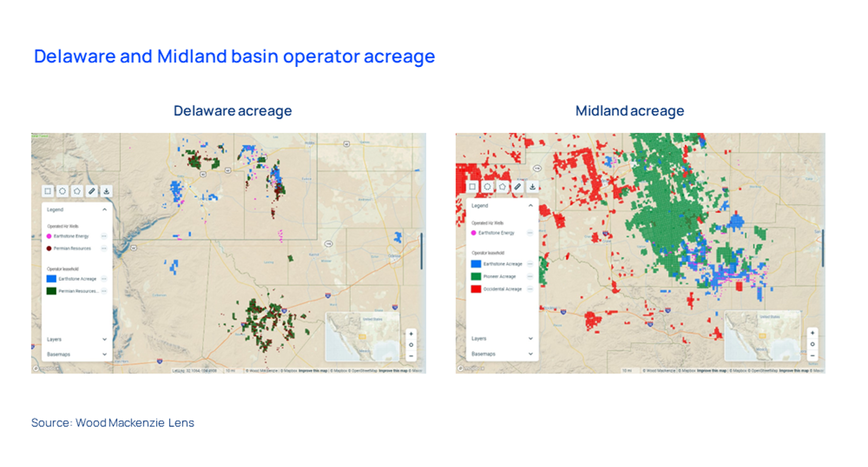
Task: Collapse the Legend panel on Delaware map
Action: (105, 210)
